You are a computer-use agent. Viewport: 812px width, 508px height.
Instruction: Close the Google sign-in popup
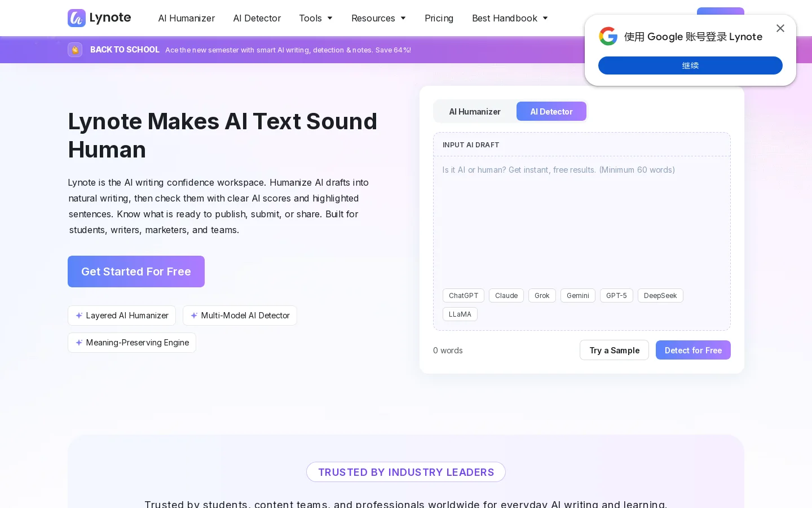[780, 28]
